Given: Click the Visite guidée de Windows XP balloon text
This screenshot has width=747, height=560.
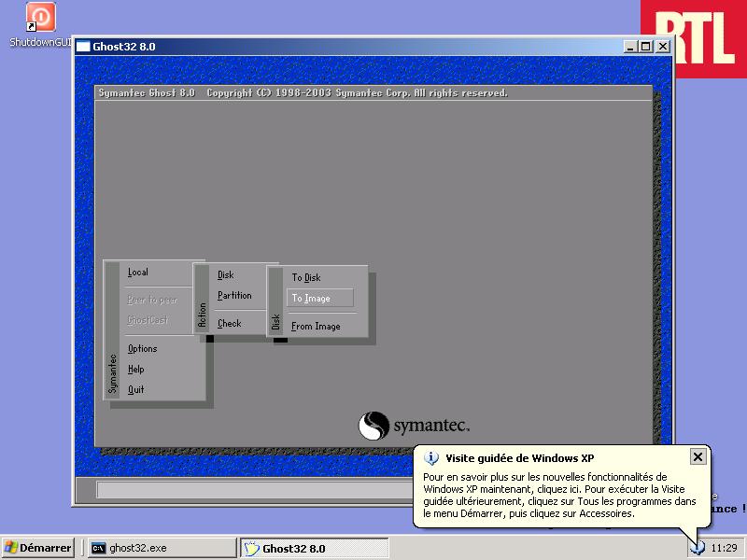Looking at the screenshot, I should tap(559, 496).
